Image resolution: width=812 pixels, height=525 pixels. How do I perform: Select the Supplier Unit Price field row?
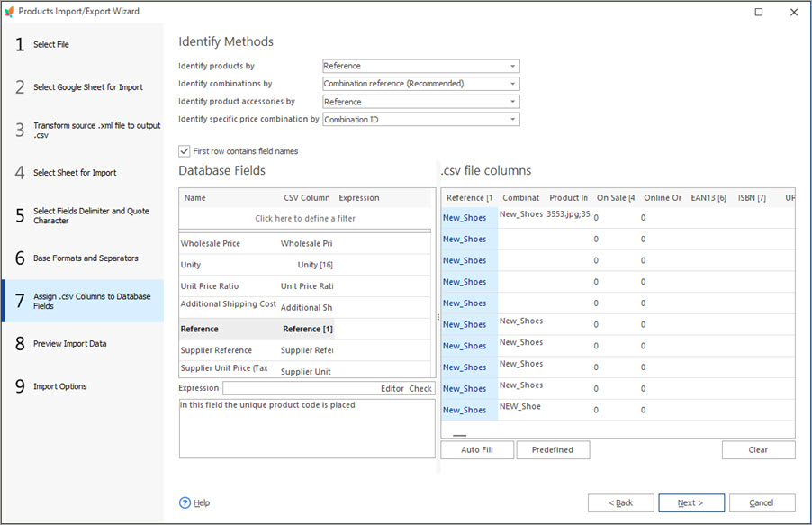(x=305, y=369)
